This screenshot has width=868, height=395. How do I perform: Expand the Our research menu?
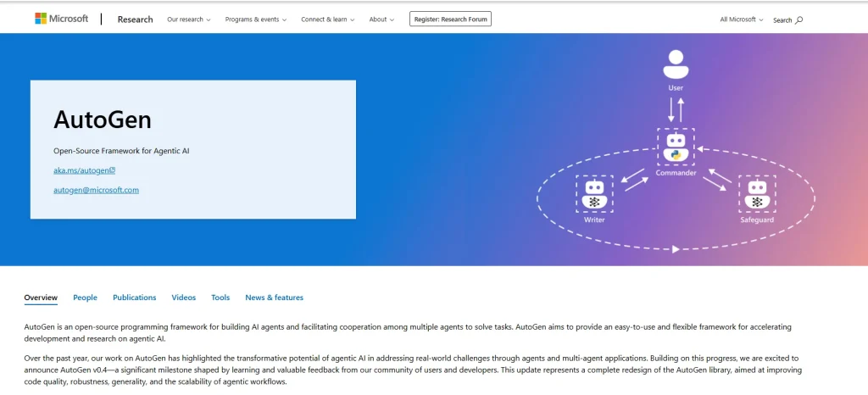point(189,19)
